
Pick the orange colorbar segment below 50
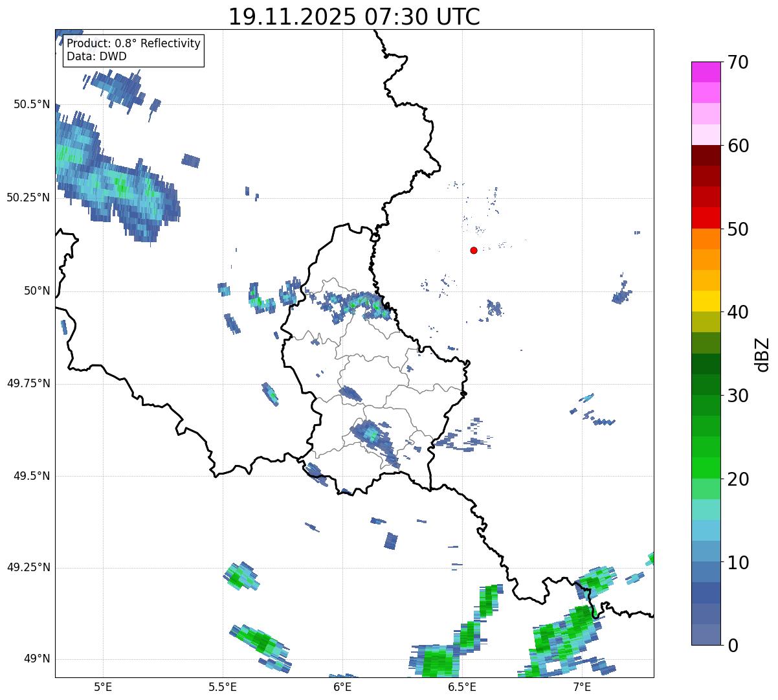(706, 239)
